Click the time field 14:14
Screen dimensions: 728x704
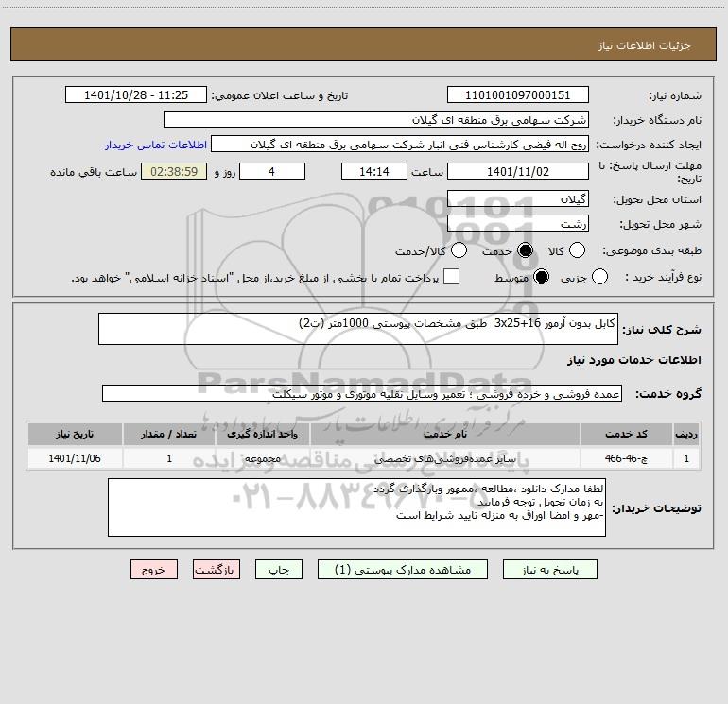point(374,171)
